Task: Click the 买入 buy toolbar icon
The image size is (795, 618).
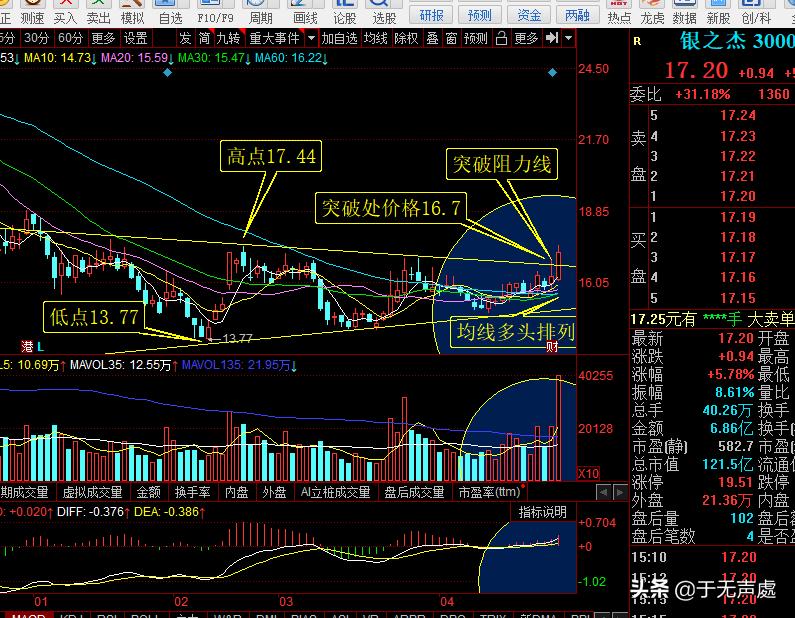Action: pos(65,13)
